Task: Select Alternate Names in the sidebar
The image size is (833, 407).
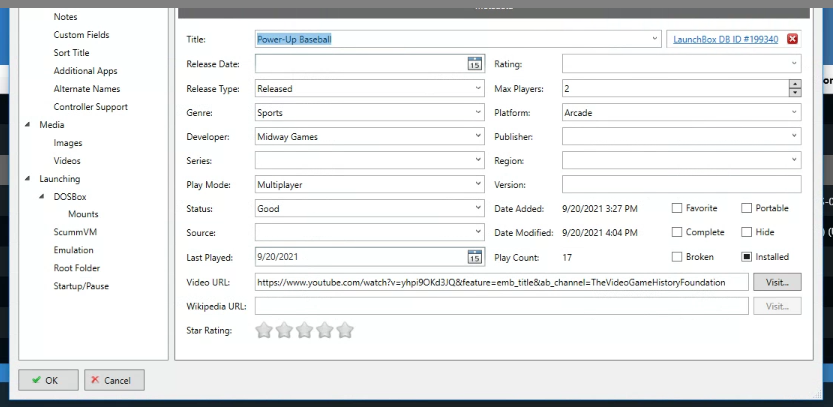Action: coord(87,89)
